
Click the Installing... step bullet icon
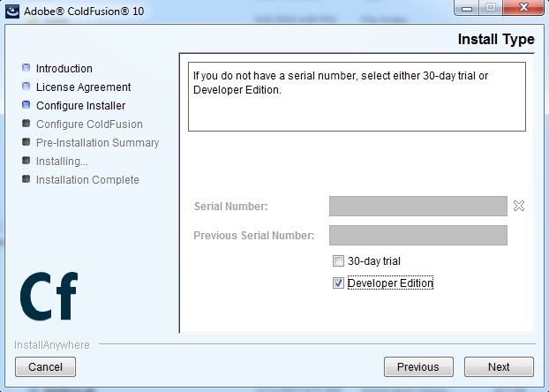[26, 161]
